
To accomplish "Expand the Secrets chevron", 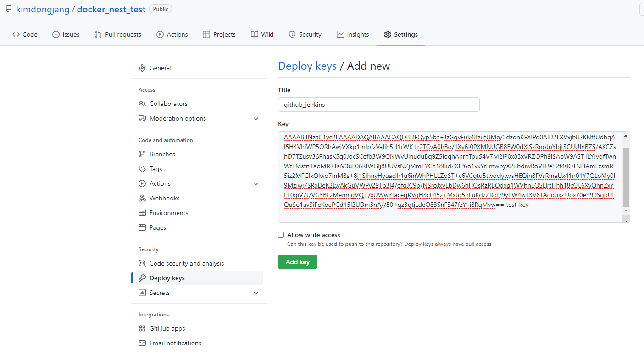I will pos(256,293).
